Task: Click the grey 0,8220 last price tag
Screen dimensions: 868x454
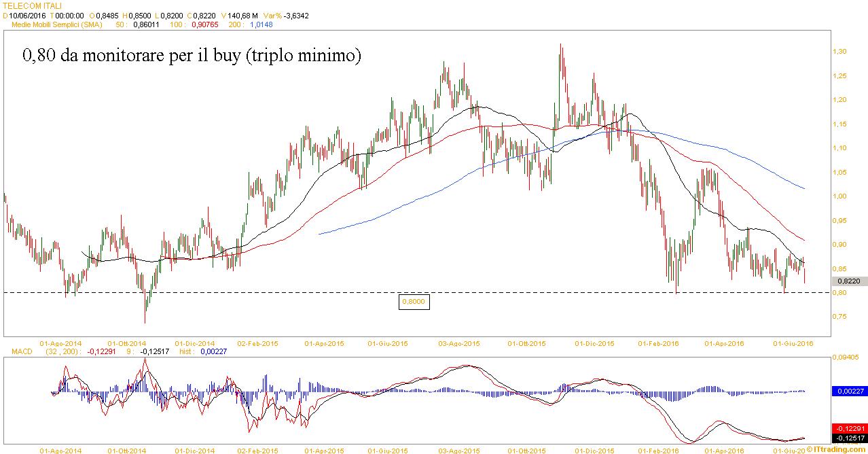Action: (x=849, y=281)
